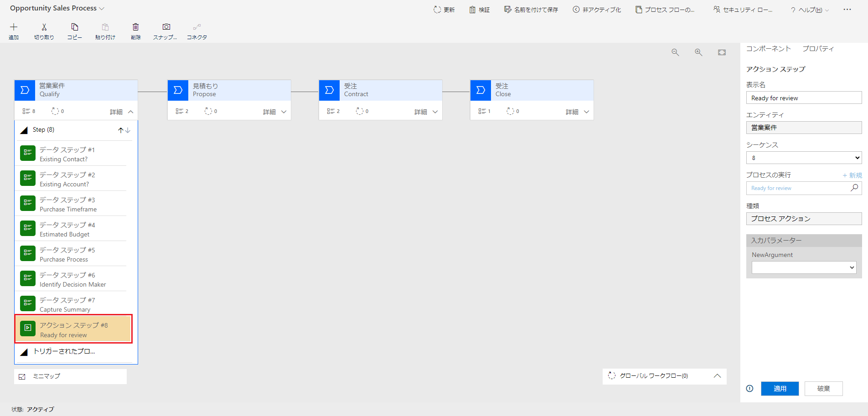868x416 pixels.
Task: Select the Close stage flag icon
Action: (481, 90)
